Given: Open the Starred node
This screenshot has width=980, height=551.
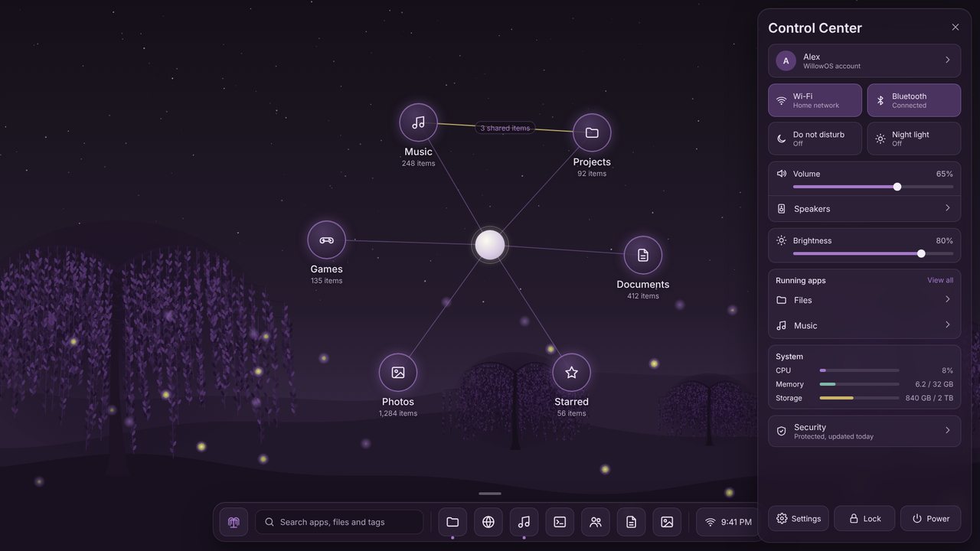Looking at the screenshot, I should pyautogui.click(x=571, y=373).
